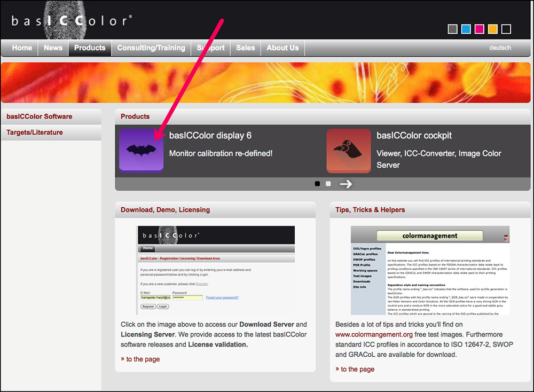The height and width of the screenshot is (392, 534).
Task: Select the first carousel page dot
Action: pos(317,184)
